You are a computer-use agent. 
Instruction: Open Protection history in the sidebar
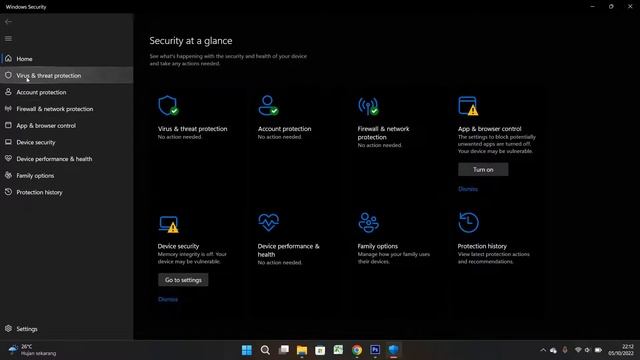[x=67, y=192]
